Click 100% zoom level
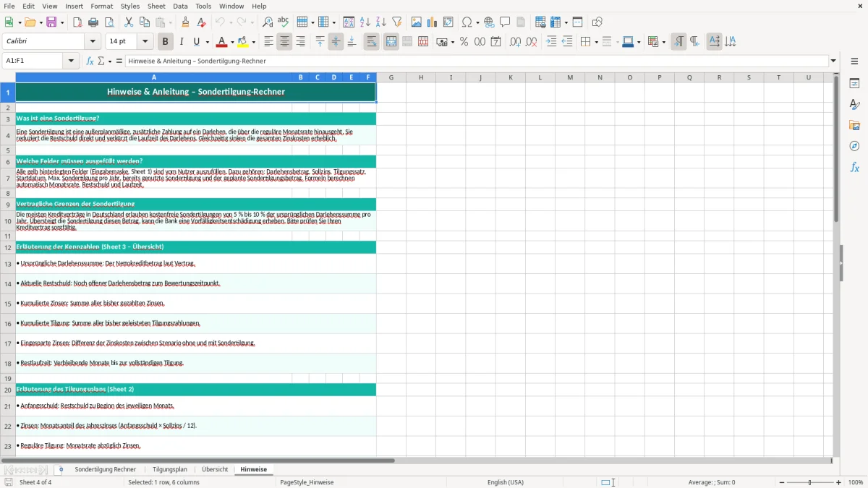Screen dimensions: 868x488 pos(856,482)
